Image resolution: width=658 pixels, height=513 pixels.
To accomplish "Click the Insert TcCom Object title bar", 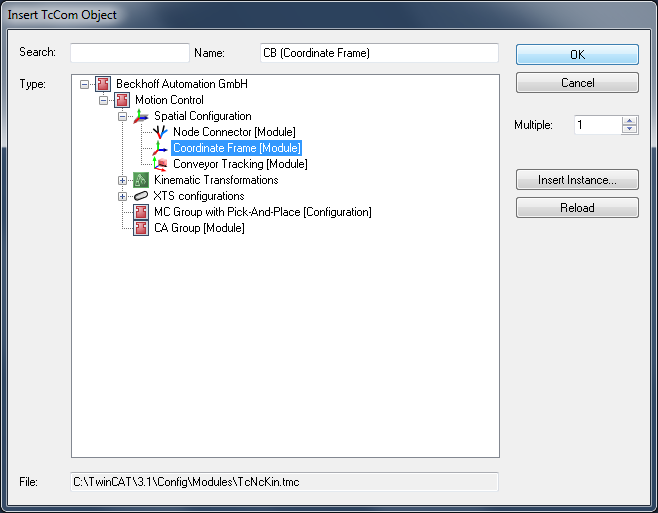I will tap(329, 15).
